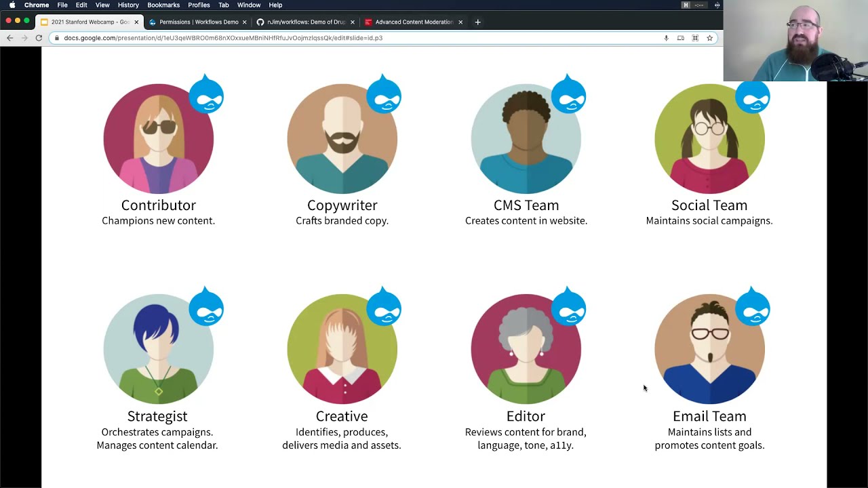868x488 pixels.
Task: Open the Window menu
Action: [249, 5]
